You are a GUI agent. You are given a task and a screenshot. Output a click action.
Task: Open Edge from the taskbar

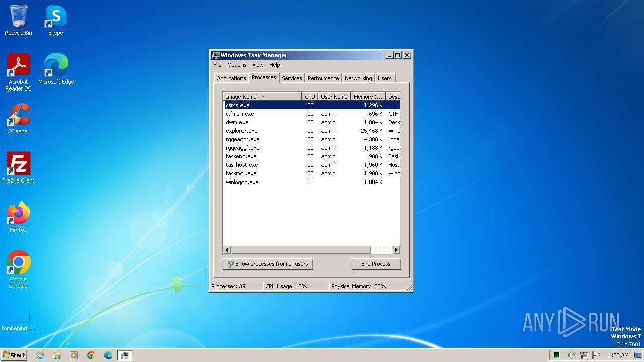108,355
